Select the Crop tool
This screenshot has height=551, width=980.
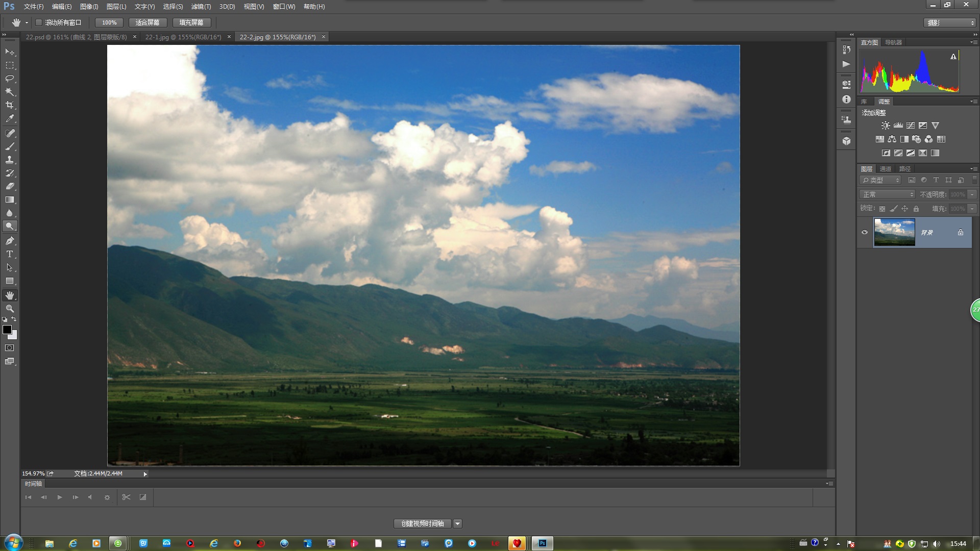point(10,105)
